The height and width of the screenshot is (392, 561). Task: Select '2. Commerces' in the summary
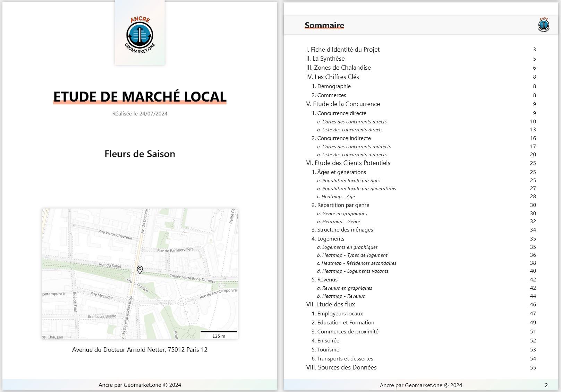pos(329,95)
